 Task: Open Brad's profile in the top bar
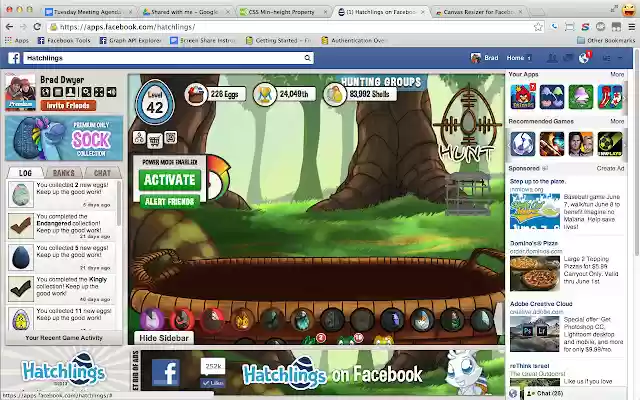tap(485, 58)
